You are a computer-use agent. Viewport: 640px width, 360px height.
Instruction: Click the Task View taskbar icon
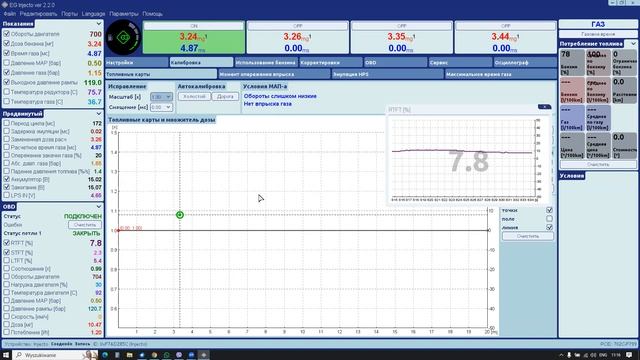pos(117,355)
